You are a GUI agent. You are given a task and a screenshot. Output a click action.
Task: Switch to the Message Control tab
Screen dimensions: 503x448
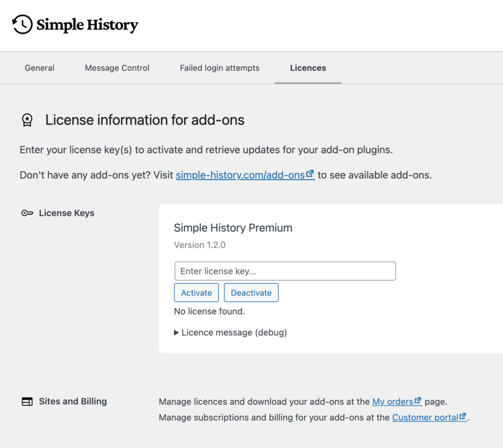117,68
